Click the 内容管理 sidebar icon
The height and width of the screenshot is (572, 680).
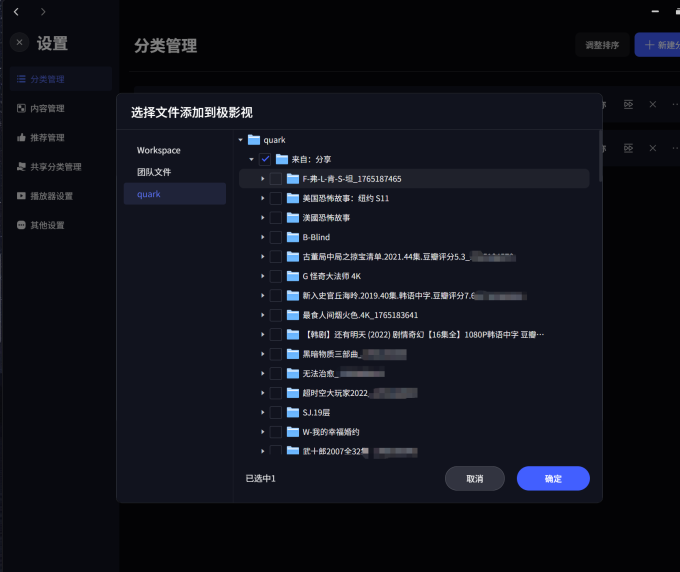click(x=21, y=108)
